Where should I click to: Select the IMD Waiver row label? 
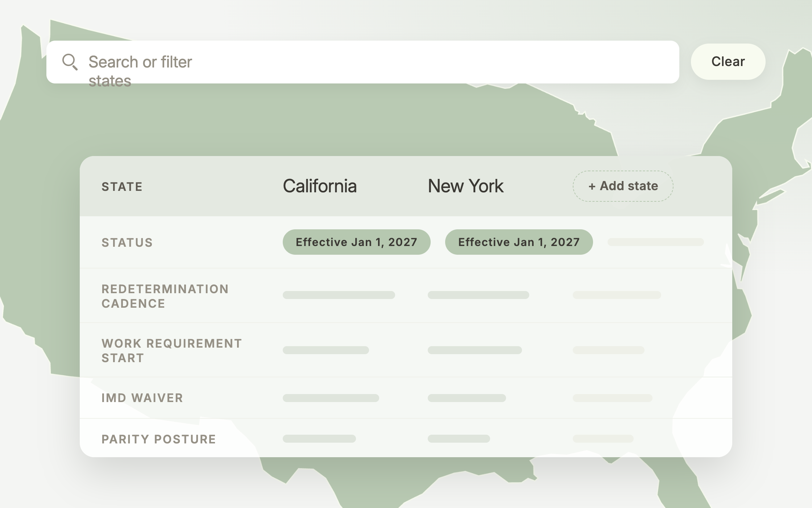click(142, 398)
